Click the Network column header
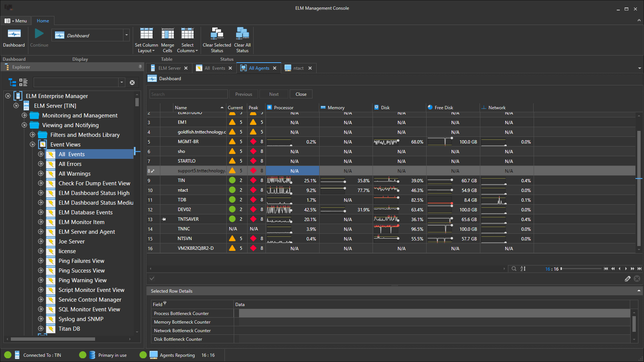Image resolution: width=644 pixels, height=362 pixels. pos(507,107)
